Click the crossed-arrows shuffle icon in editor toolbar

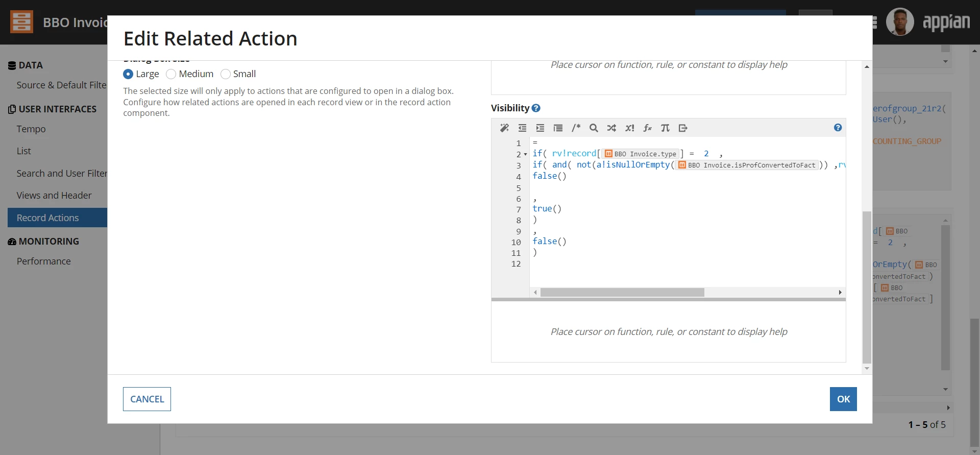(x=611, y=128)
